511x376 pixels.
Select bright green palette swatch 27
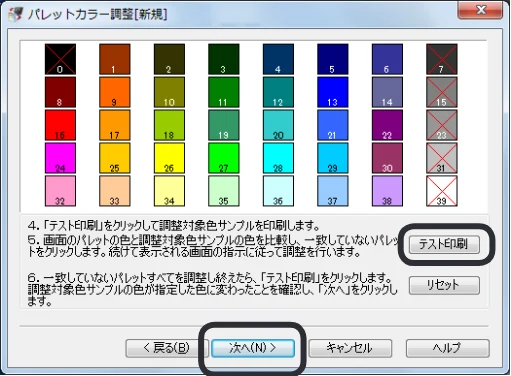tap(224, 158)
